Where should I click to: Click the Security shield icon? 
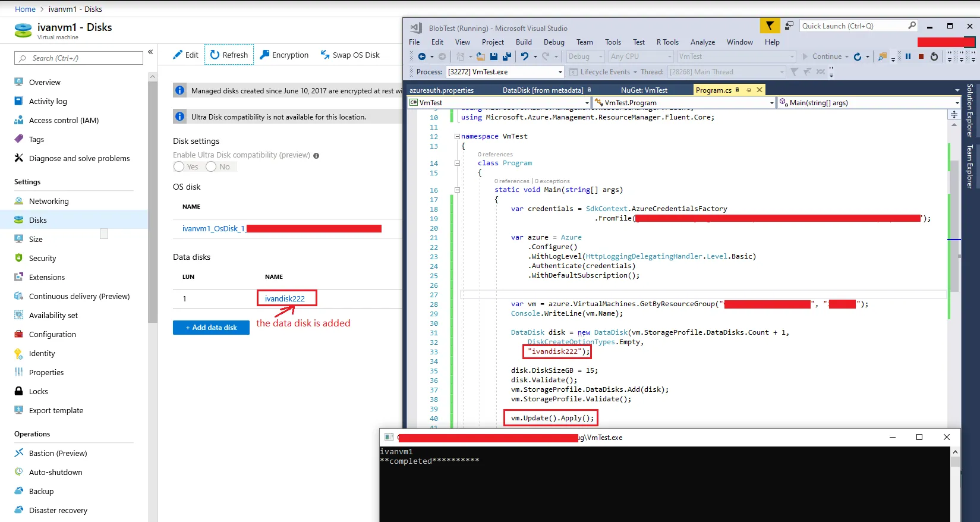pos(19,258)
